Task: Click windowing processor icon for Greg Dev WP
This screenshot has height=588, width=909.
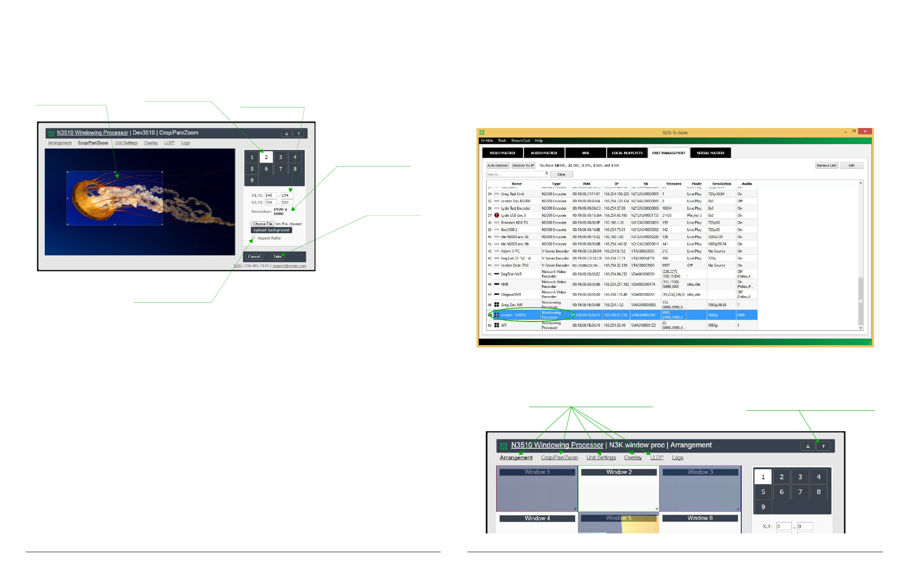Action: [497, 304]
